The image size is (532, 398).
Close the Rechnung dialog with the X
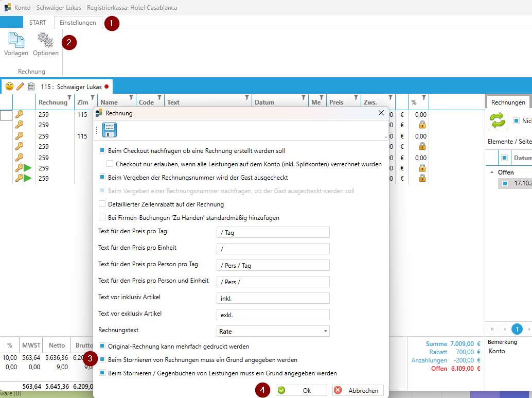381,113
